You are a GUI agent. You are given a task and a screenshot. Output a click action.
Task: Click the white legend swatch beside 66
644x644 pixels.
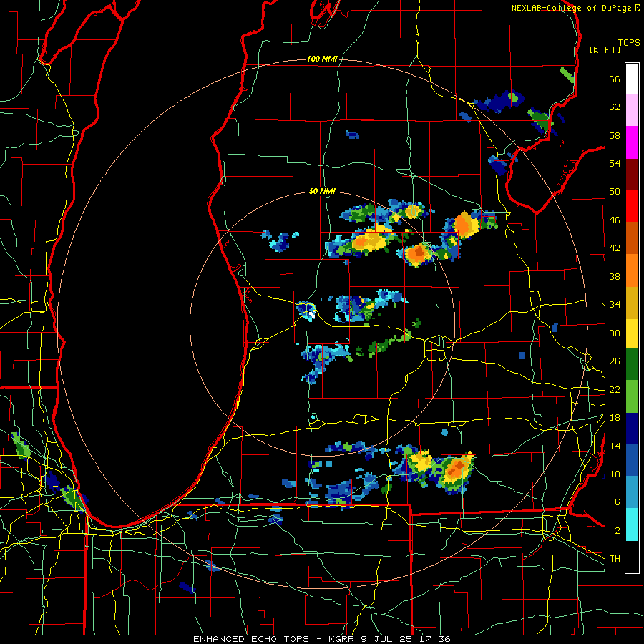tap(632, 79)
